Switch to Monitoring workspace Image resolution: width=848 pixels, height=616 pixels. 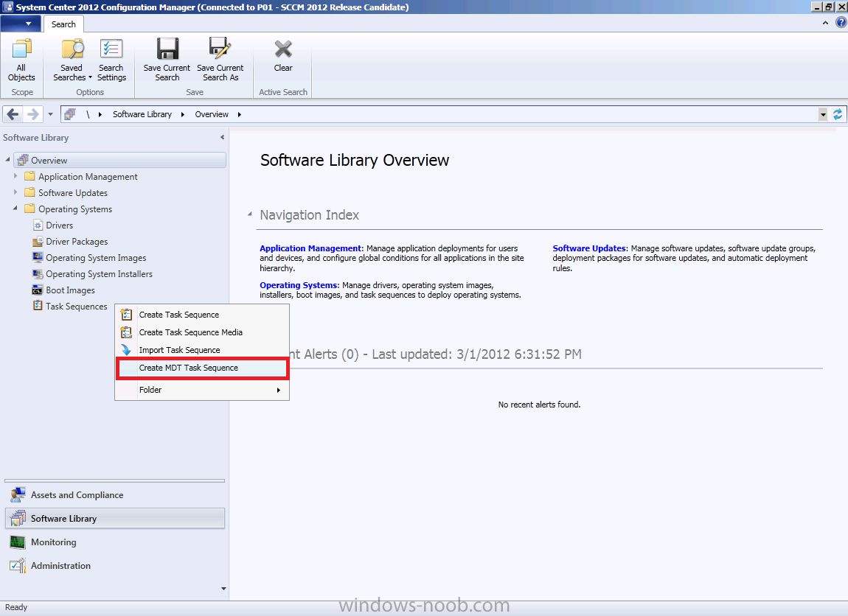114,542
